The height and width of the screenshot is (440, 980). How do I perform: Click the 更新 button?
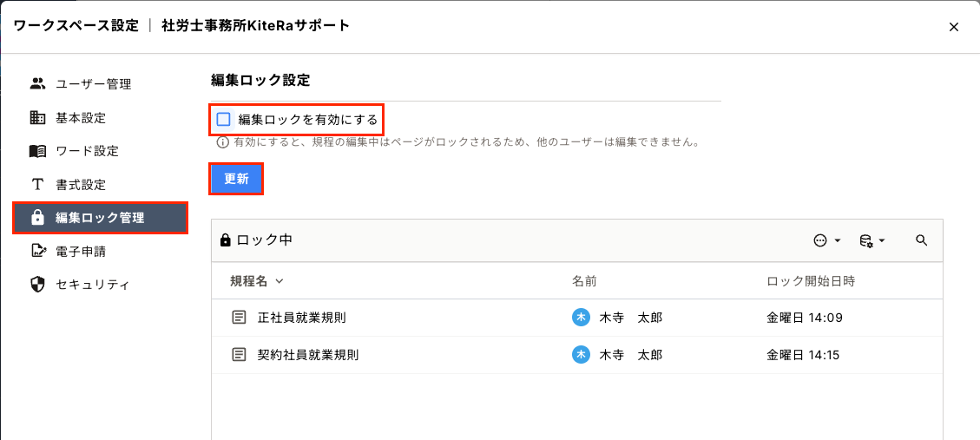click(236, 179)
